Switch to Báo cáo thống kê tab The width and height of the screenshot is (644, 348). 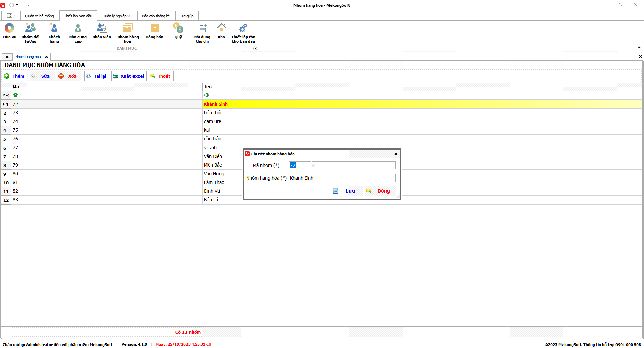[x=156, y=16]
